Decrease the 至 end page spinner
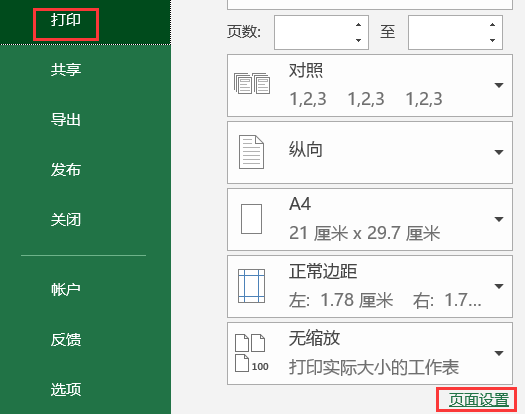The height and width of the screenshot is (414, 525). [x=492, y=41]
